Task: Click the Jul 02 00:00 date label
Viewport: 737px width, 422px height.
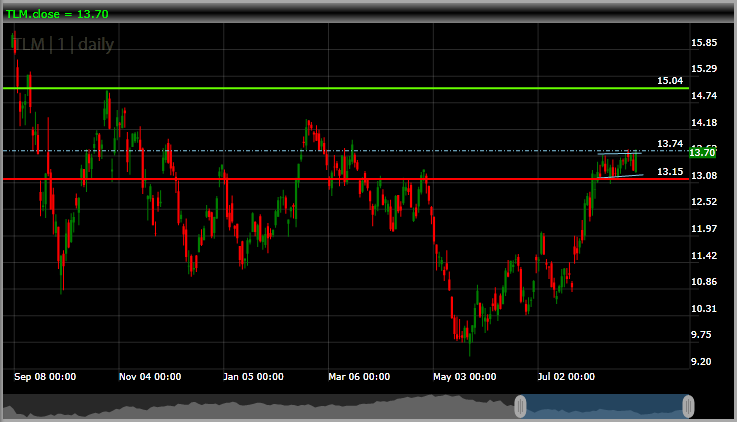Action: 566,377
